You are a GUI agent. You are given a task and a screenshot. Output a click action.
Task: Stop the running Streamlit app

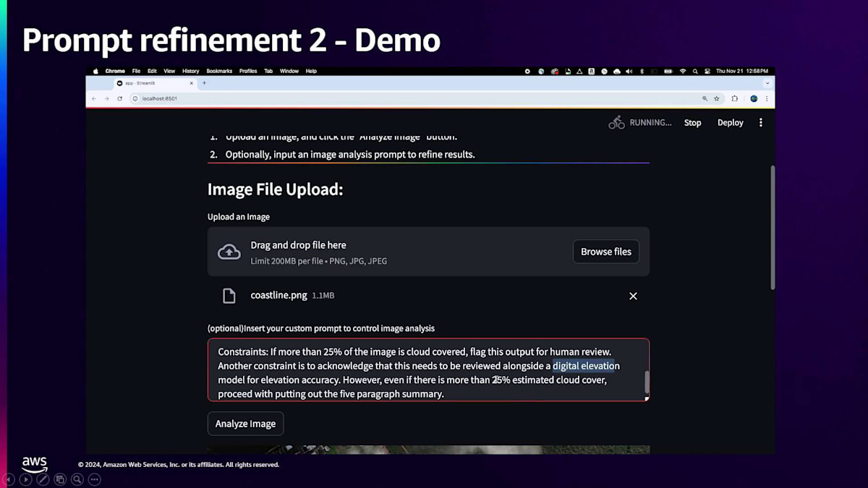[693, 123]
